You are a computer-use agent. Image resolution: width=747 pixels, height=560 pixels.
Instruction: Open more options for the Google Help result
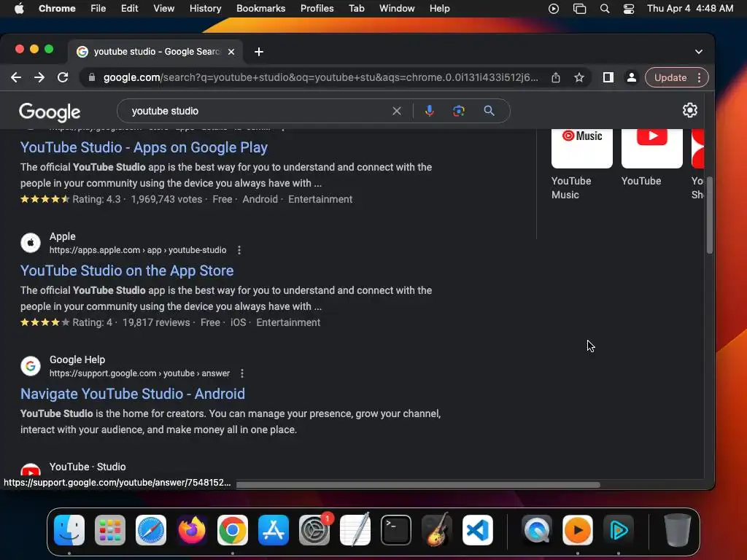coord(242,373)
